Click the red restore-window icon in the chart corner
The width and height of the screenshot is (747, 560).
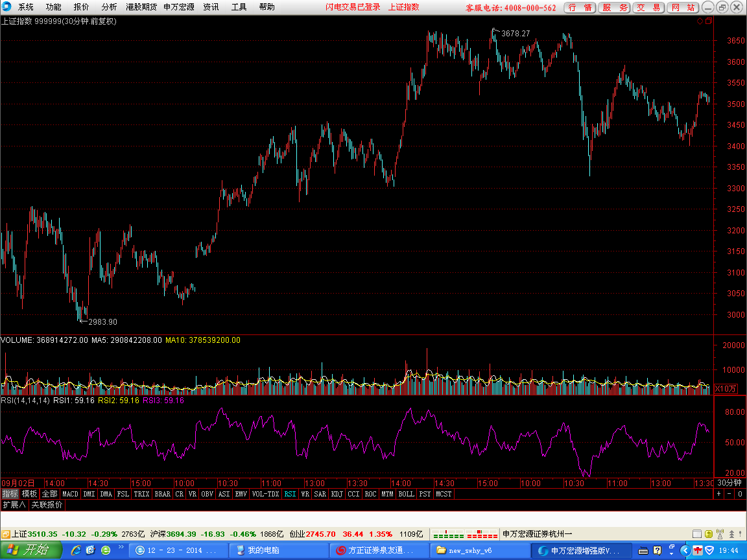pyautogui.click(x=708, y=21)
